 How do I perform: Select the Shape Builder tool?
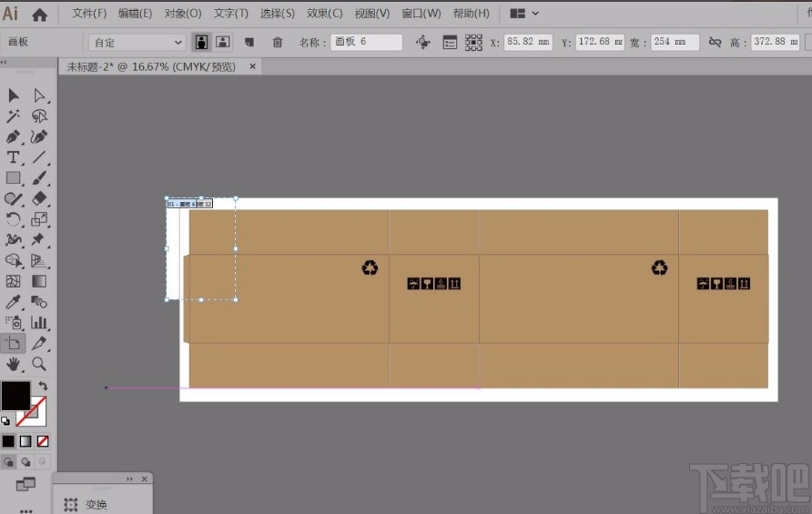[14, 260]
